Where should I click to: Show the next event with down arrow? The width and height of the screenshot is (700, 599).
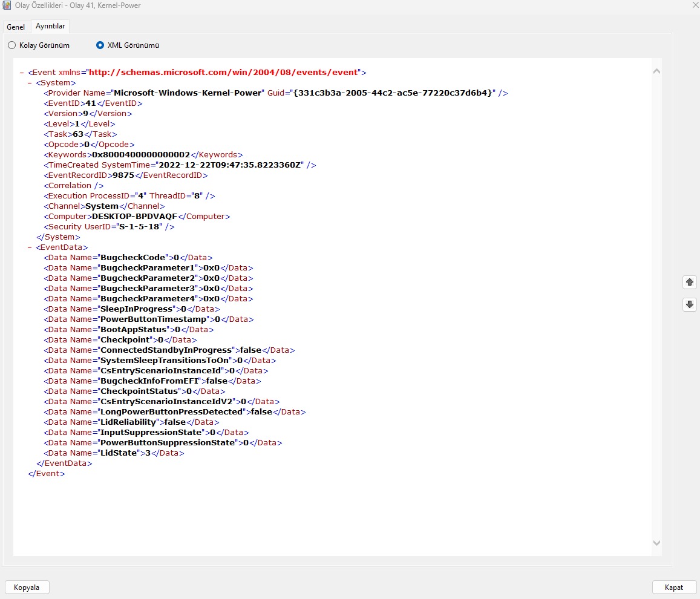point(689,304)
